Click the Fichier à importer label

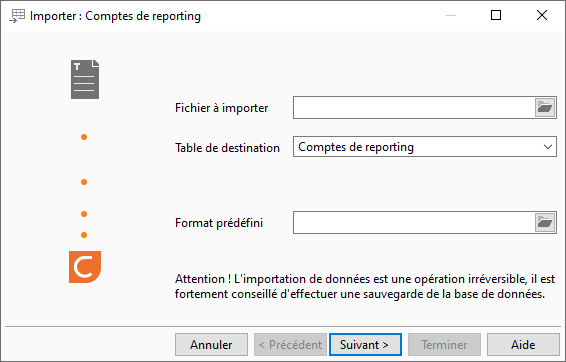point(222,108)
